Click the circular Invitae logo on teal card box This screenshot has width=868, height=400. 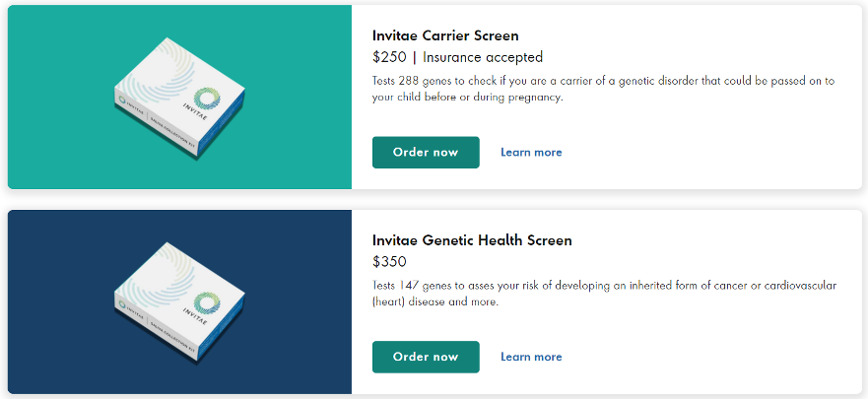pyautogui.click(x=206, y=98)
